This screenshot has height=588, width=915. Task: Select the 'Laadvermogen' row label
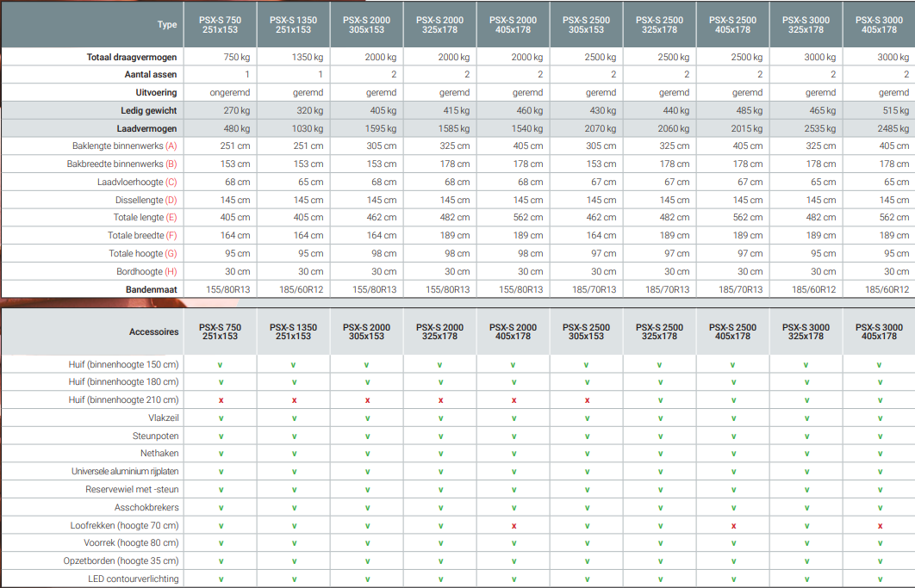(146, 129)
